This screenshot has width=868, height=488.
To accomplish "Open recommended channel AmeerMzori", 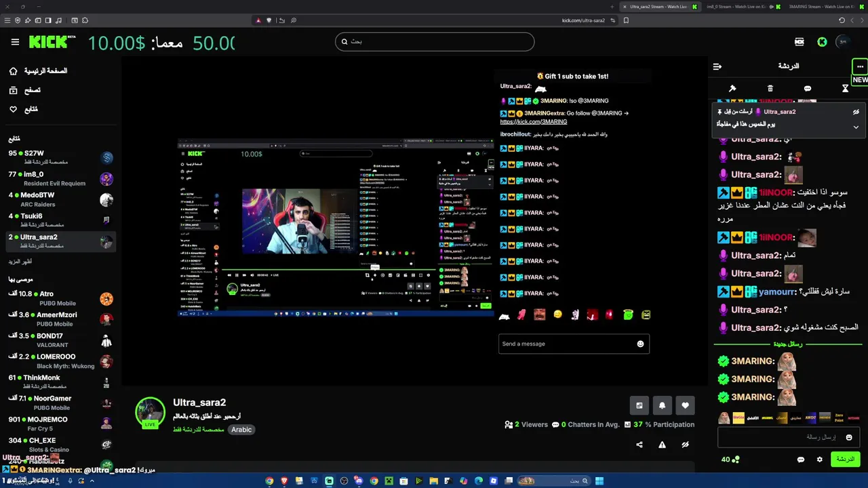I will pyautogui.click(x=60, y=319).
